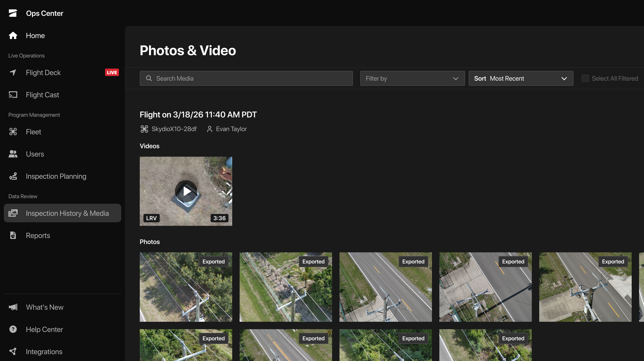
Task: Click the Home house icon
Action: click(13, 35)
